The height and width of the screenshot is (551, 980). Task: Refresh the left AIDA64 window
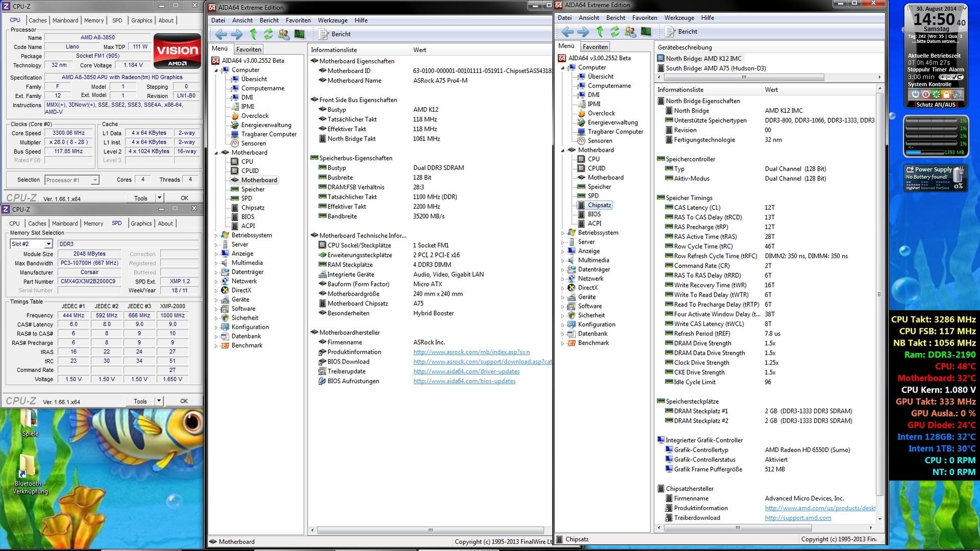pos(268,34)
